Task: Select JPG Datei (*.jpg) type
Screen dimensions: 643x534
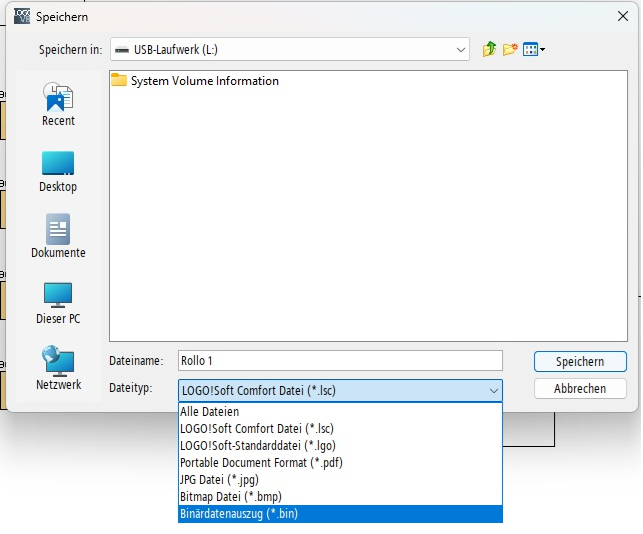Action: coord(340,479)
